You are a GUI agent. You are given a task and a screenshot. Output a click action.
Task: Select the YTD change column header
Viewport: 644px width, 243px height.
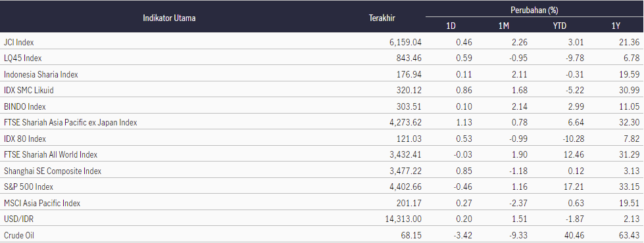click(559, 26)
